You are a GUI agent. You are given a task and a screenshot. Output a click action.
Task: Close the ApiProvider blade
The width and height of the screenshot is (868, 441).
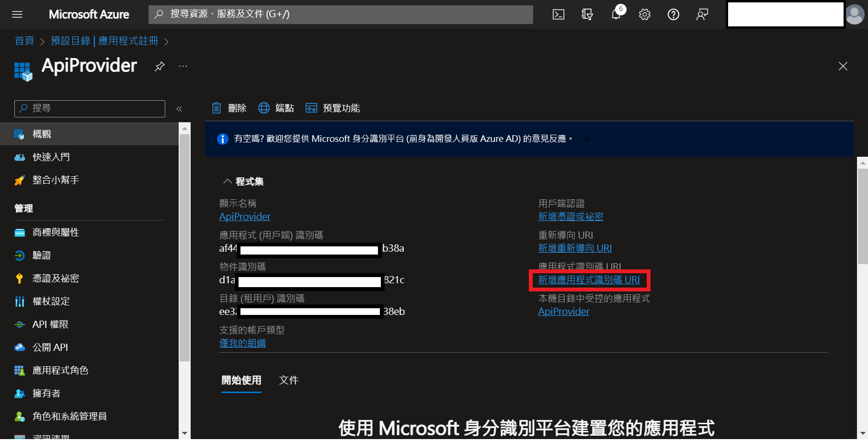(843, 66)
